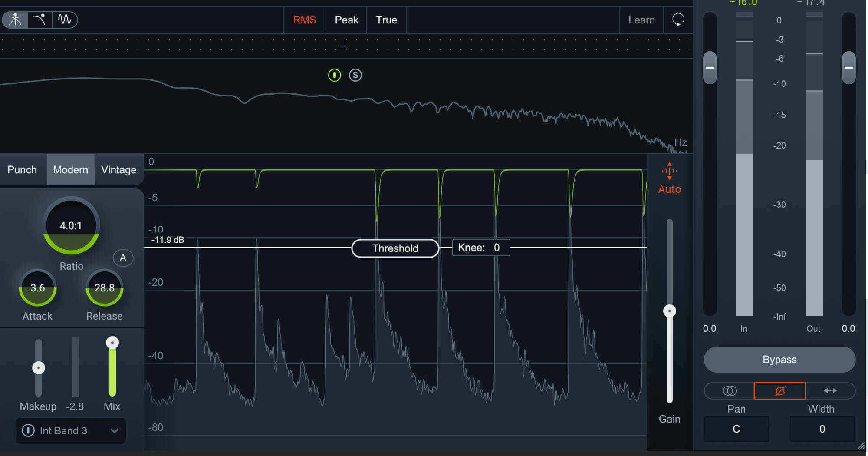Open the Int Band 3 dropdown chevron
868x456 pixels.
115,431
